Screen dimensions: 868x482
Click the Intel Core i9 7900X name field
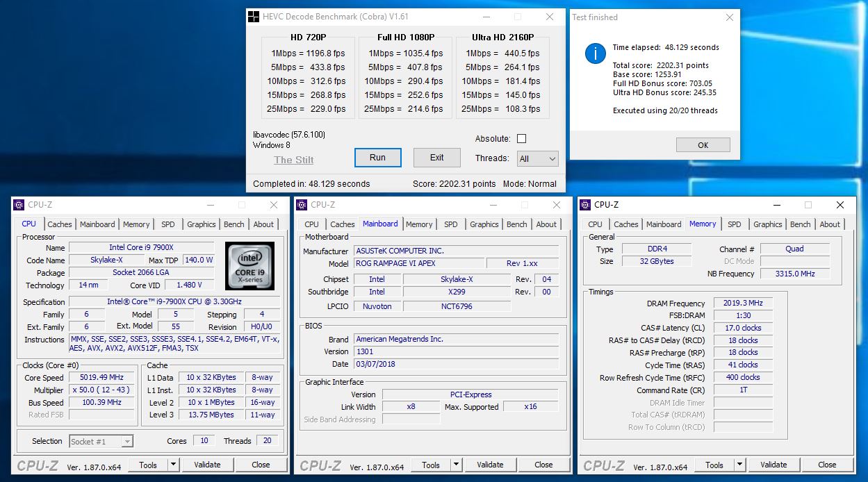click(142, 248)
